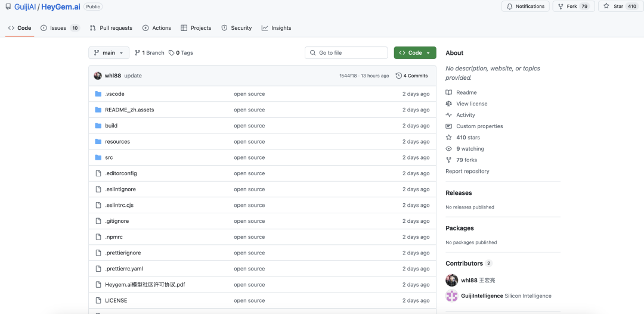
Task: Click whl88 avatar in Contributors section
Action: tap(452, 281)
